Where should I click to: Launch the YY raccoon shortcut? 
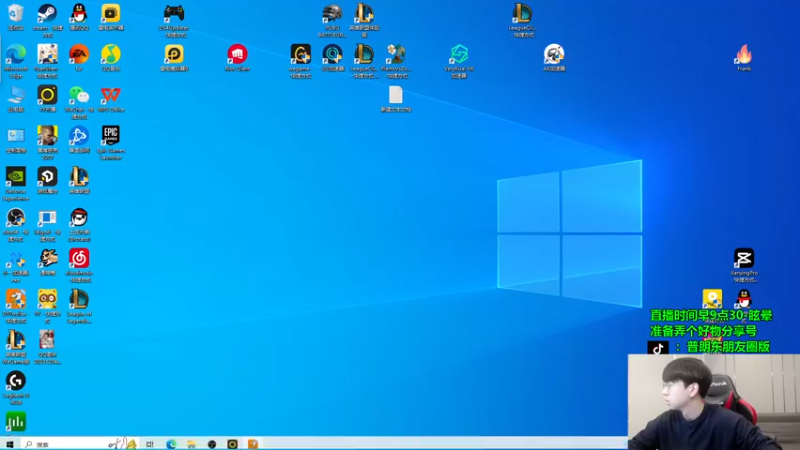coord(47,299)
